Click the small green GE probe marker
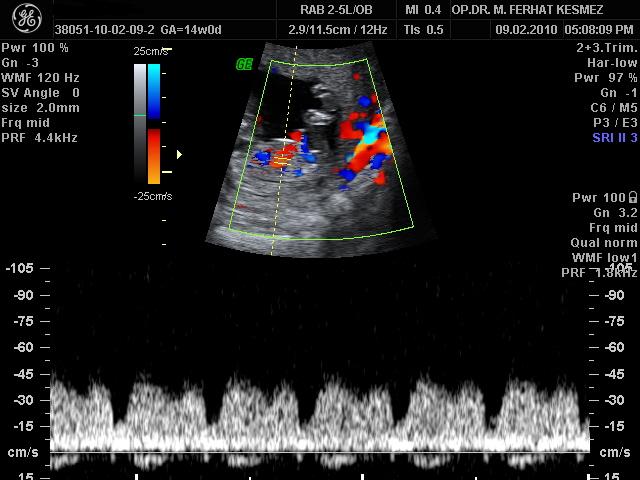 (243, 64)
